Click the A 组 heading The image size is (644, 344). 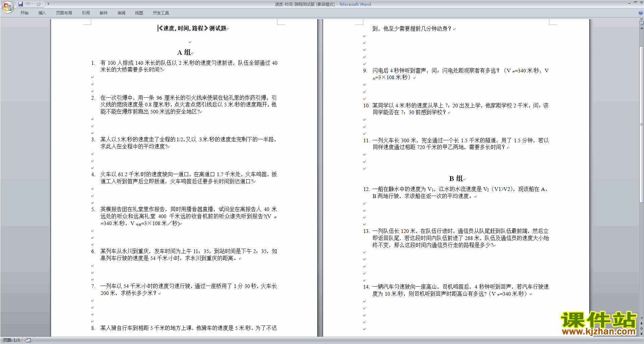pyautogui.click(x=184, y=52)
